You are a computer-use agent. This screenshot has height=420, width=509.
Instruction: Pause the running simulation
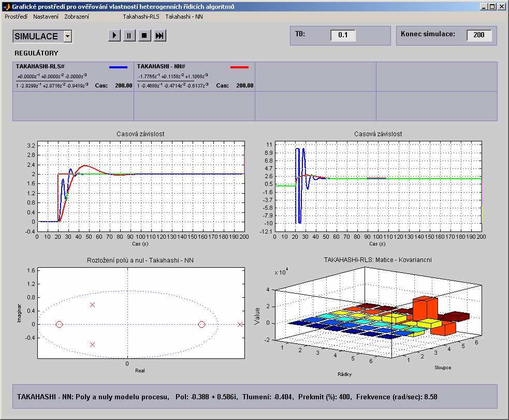coord(129,35)
